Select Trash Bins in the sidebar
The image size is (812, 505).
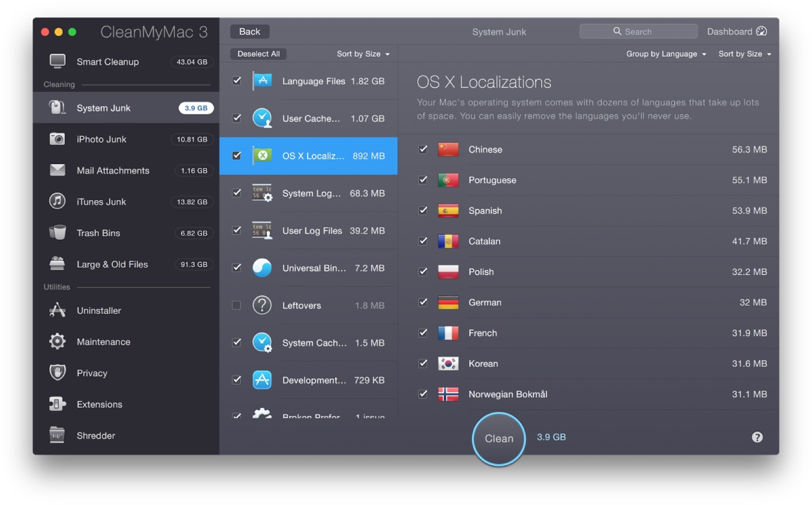coord(126,233)
